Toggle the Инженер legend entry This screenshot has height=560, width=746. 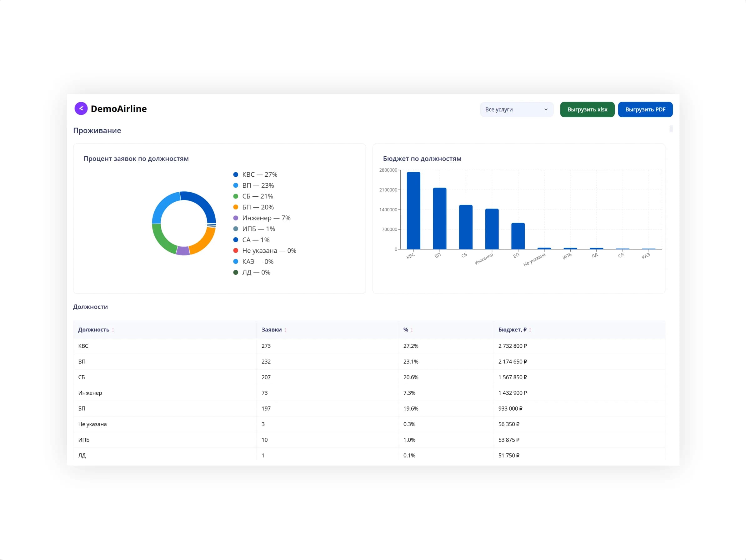pyautogui.click(x=262, y=218)
